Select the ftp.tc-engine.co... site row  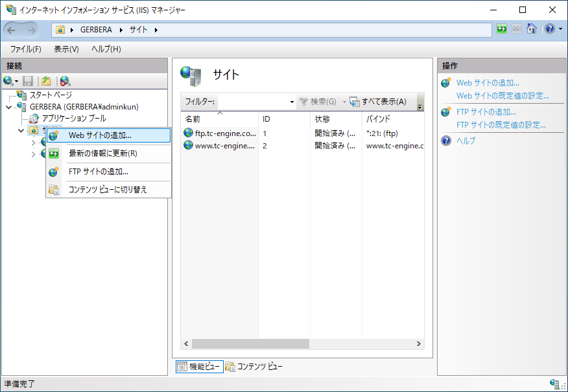[302, 133]
